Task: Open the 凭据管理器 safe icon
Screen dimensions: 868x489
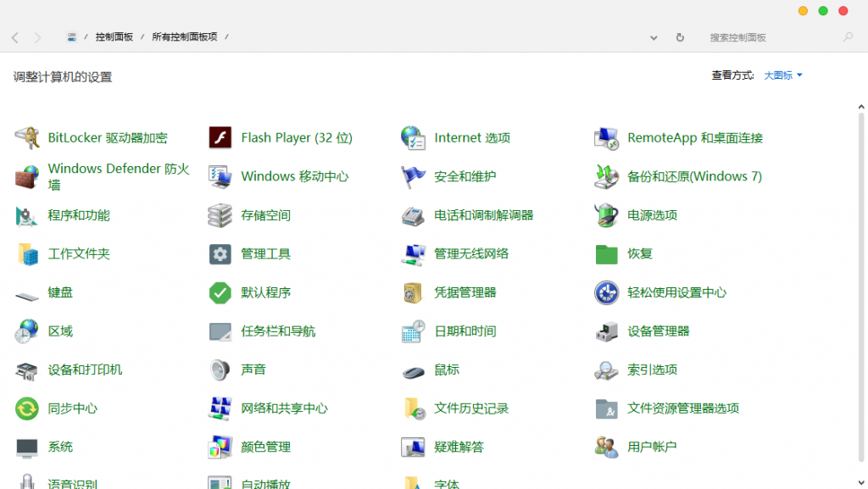Action: (x=413, y=292)
